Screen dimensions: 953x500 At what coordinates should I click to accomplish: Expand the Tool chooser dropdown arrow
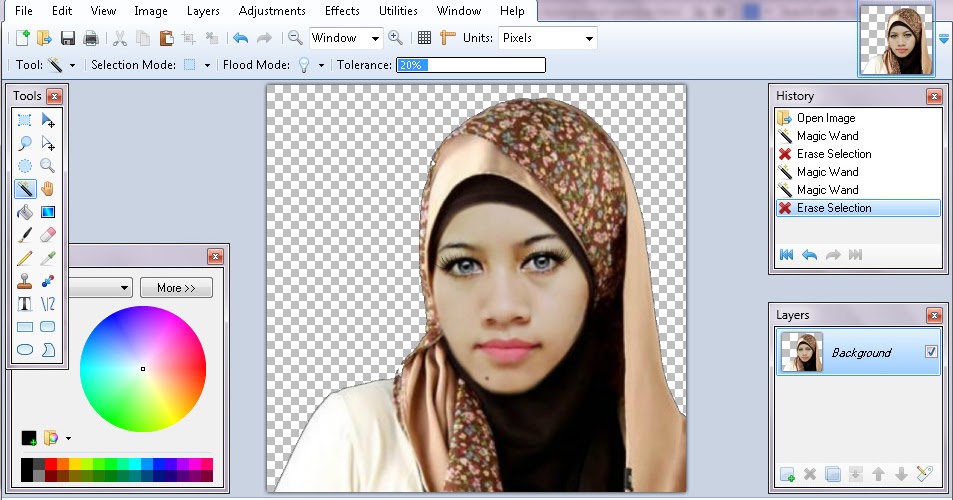72,65
